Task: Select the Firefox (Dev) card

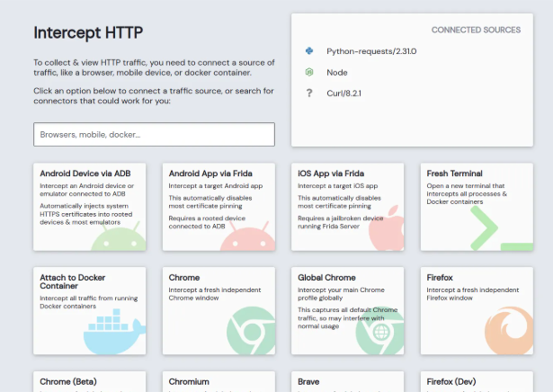Action: pos(477,381)
